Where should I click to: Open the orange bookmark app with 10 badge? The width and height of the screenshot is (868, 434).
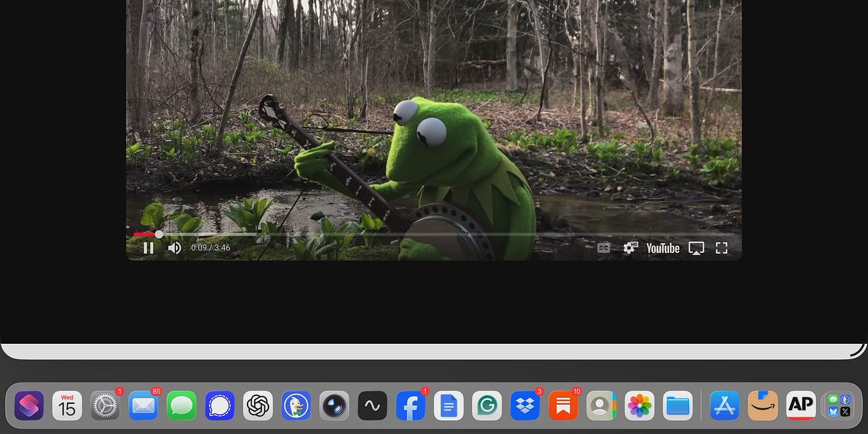point(563,405)
